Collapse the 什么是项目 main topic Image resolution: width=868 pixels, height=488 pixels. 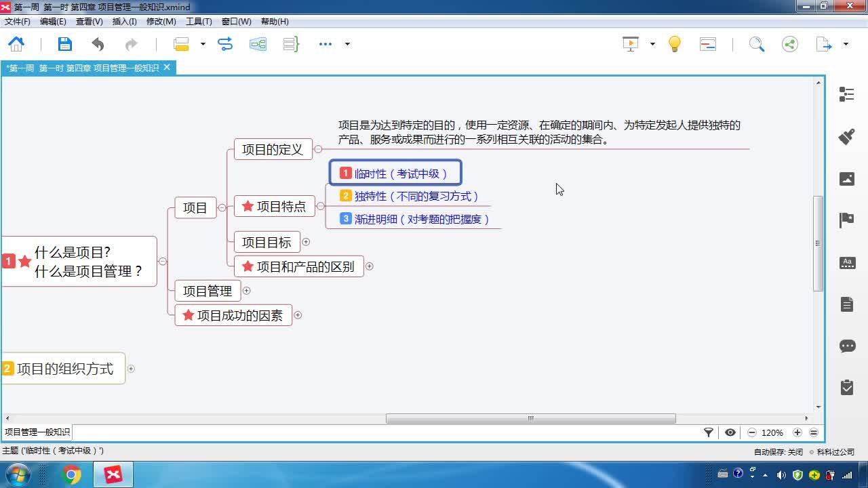tap(162, 262)
